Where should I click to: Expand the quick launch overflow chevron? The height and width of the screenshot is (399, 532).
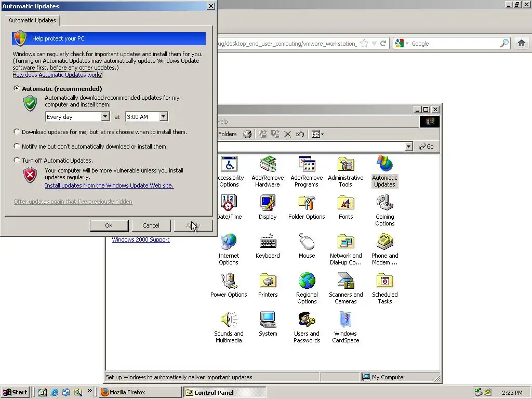pos(89,391)
